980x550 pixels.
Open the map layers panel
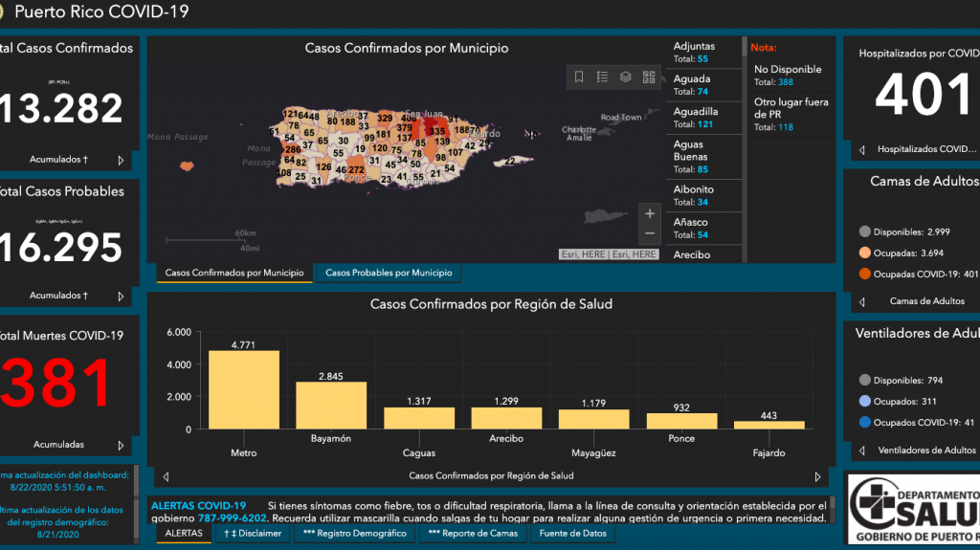coord(625,77)
